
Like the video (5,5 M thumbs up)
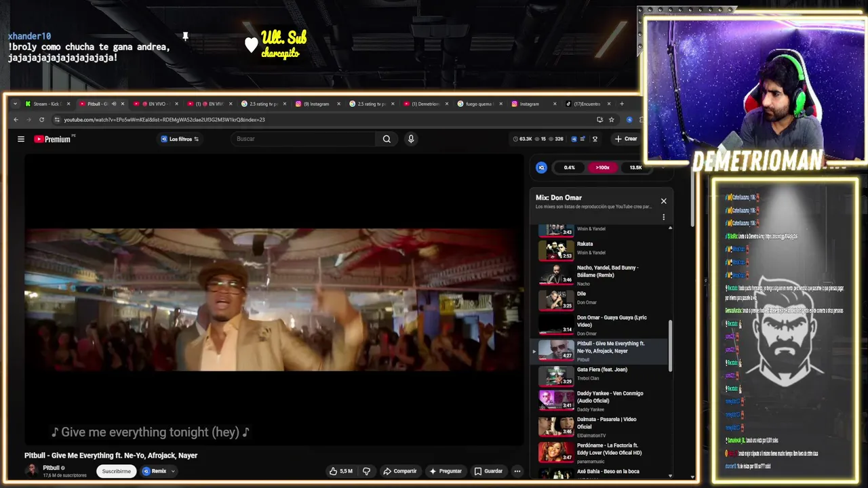point(341,471)
